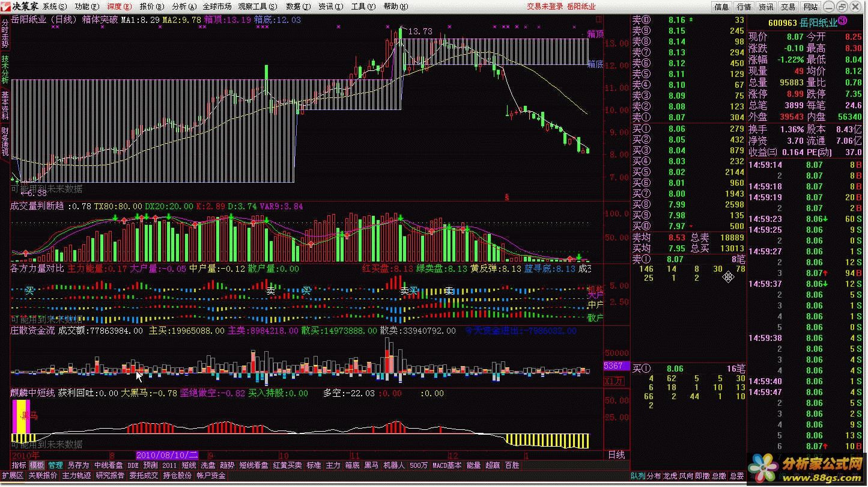Select the 2011 template

[170, 465]
